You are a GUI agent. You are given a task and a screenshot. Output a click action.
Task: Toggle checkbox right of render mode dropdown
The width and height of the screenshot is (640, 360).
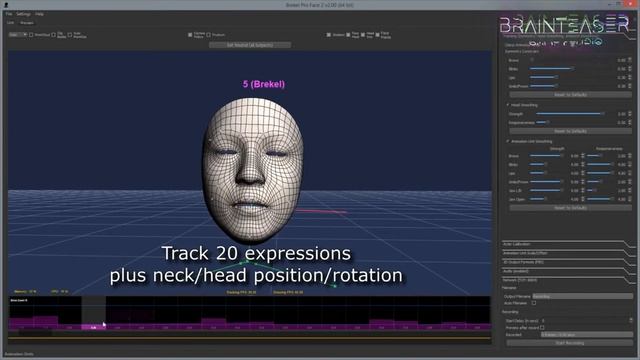(31, 35)
